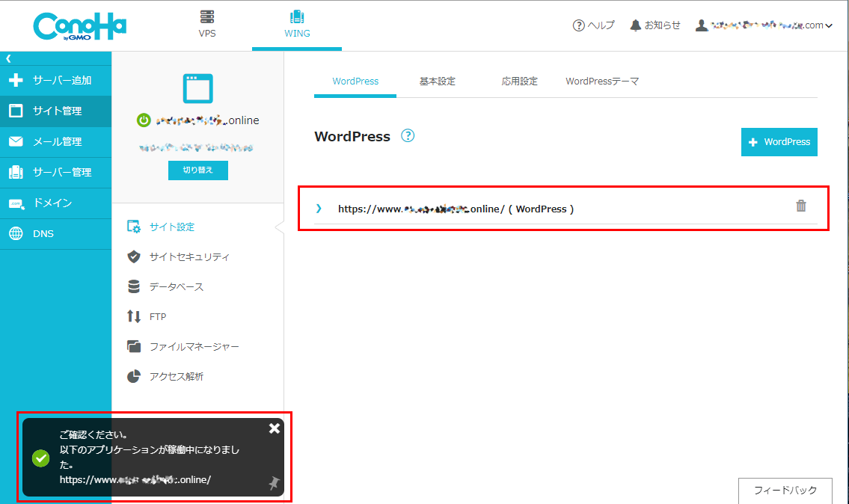
Task: Delete the WordPress site with trash icon
Action: click(x=801, y=206)
